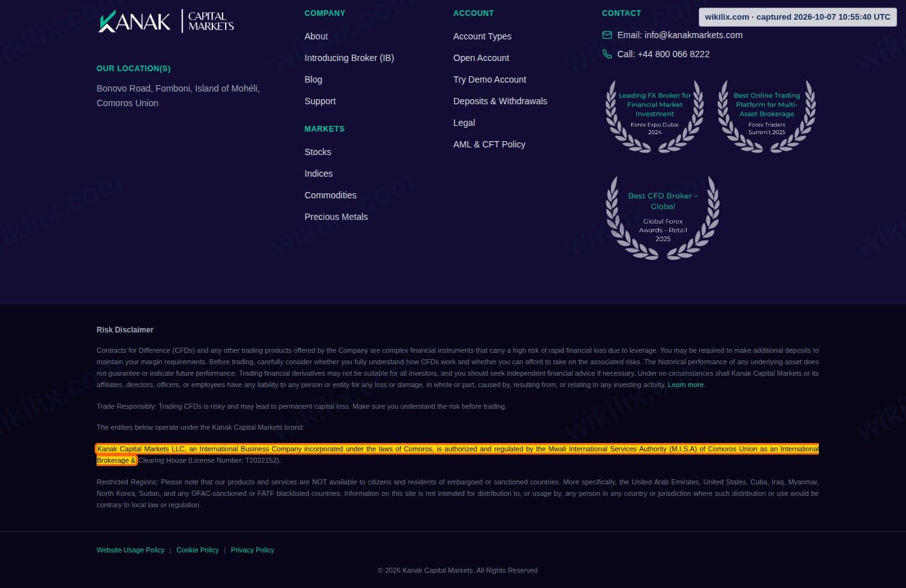This screenshot has height=588, width=906.
Task: Open the About page link
Action: [x=316, y=36]
